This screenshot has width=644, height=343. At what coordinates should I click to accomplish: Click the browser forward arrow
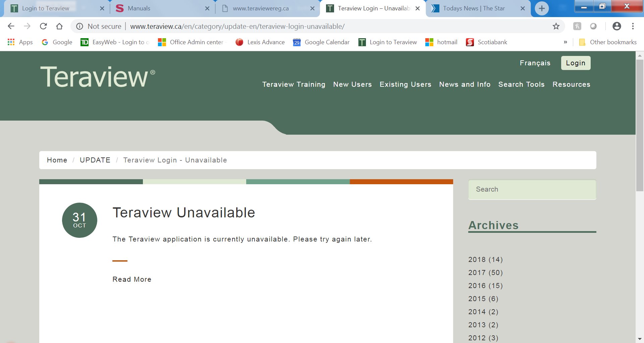point(27,26)
